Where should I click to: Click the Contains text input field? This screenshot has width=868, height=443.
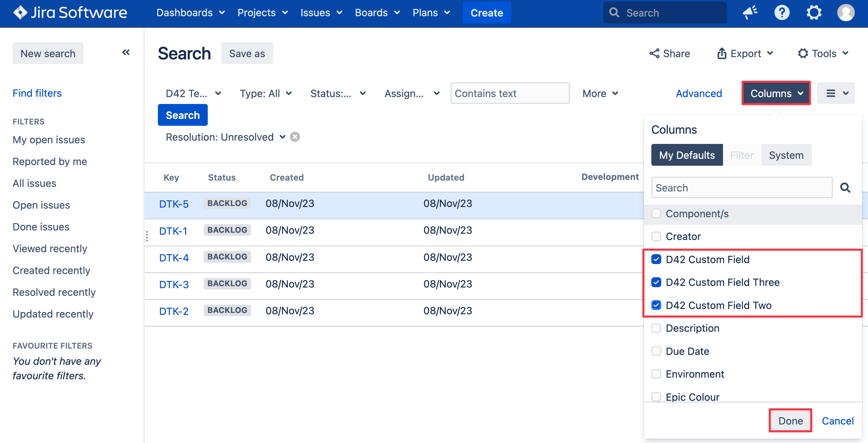[x=510, y=93]
